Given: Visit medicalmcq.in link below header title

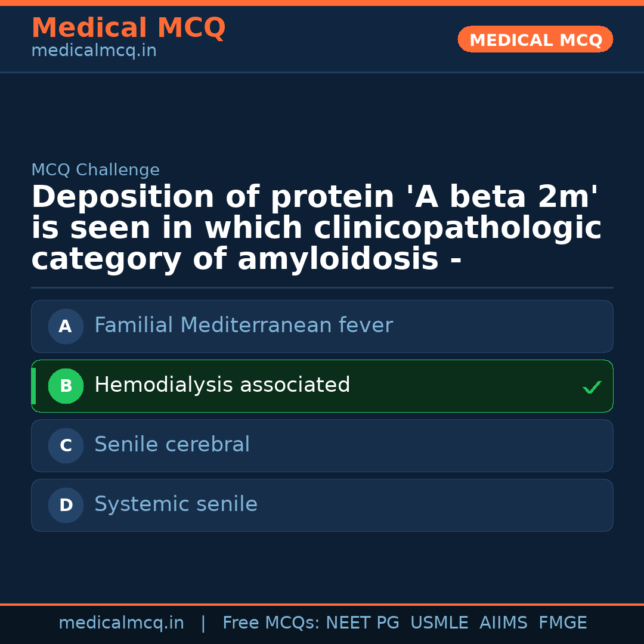Looking at the screenshot, I should (x=94, y=51).
